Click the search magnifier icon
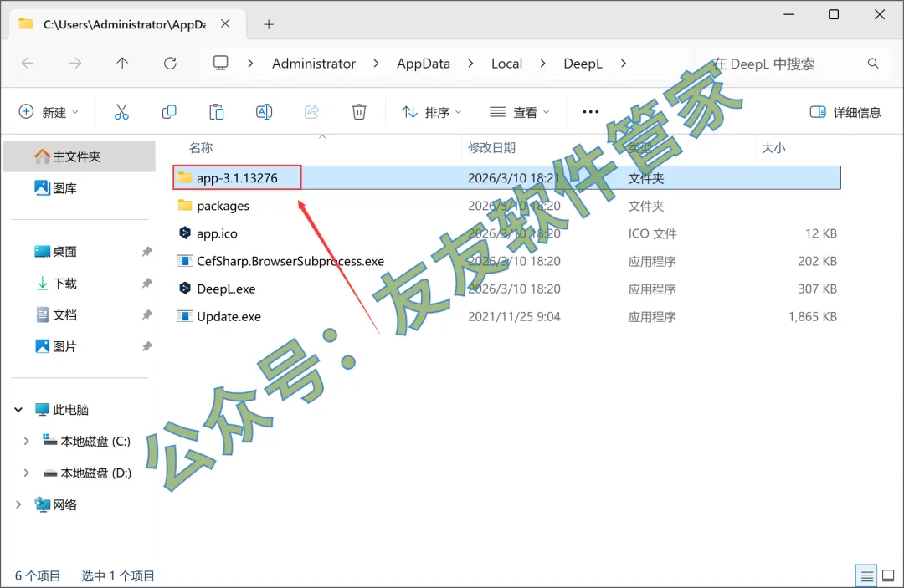Screen dimensions: 904x588 [873, 64]
